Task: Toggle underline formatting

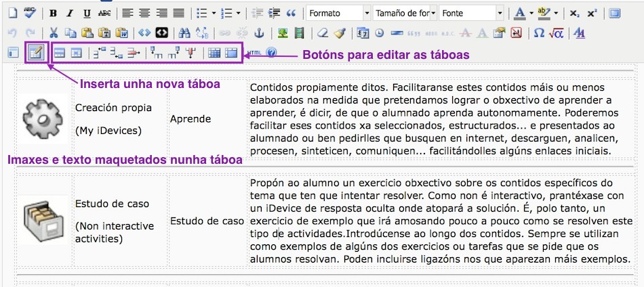Action: 87,14
